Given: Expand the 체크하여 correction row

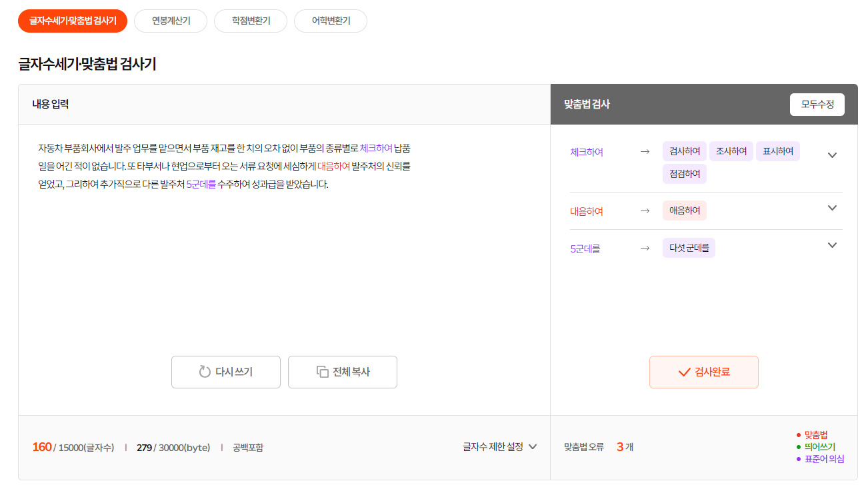Looking at the screenshot, I should (x=831, y=155).
